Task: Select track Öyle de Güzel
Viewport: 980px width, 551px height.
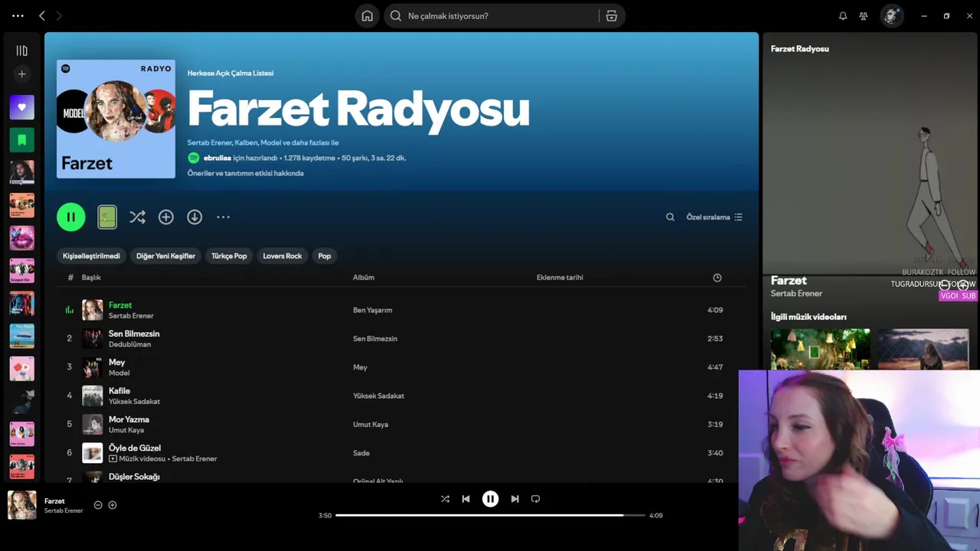Action: [x=135, y=448]
